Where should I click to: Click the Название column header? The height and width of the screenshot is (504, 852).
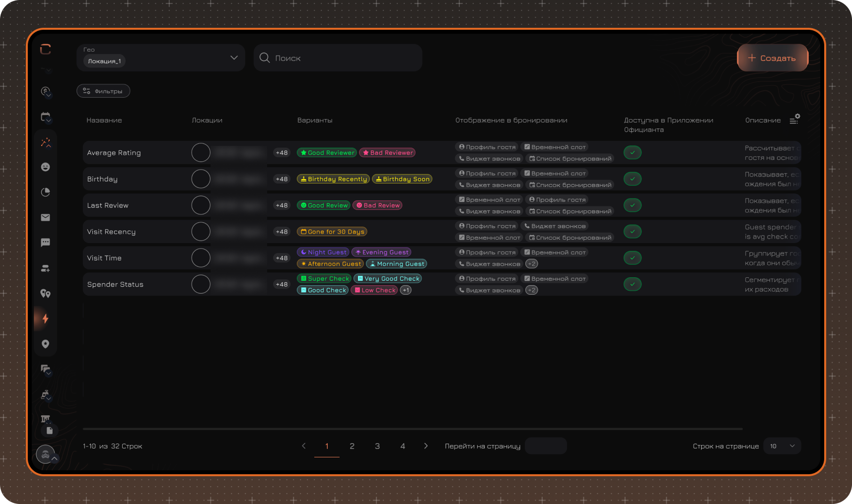[104, 120]
